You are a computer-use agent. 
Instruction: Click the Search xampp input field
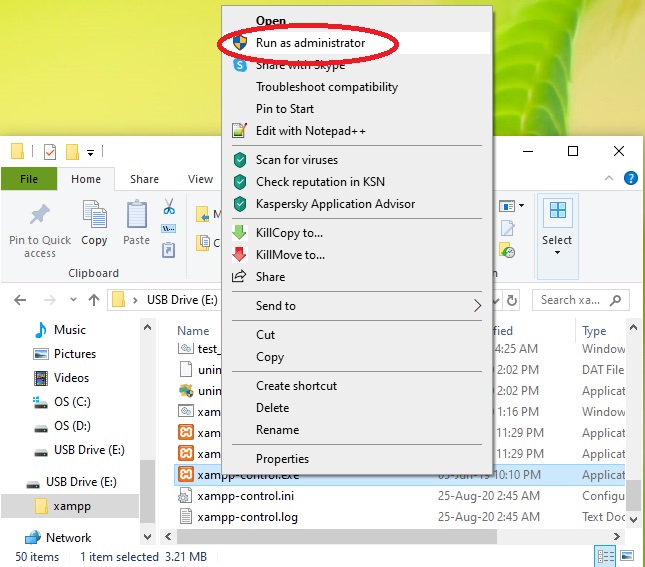580,300
